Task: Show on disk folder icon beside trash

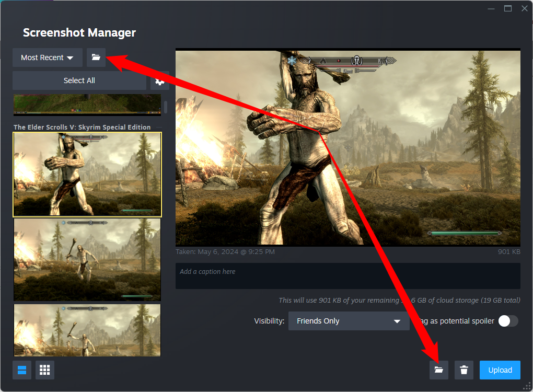Action: 439,370
